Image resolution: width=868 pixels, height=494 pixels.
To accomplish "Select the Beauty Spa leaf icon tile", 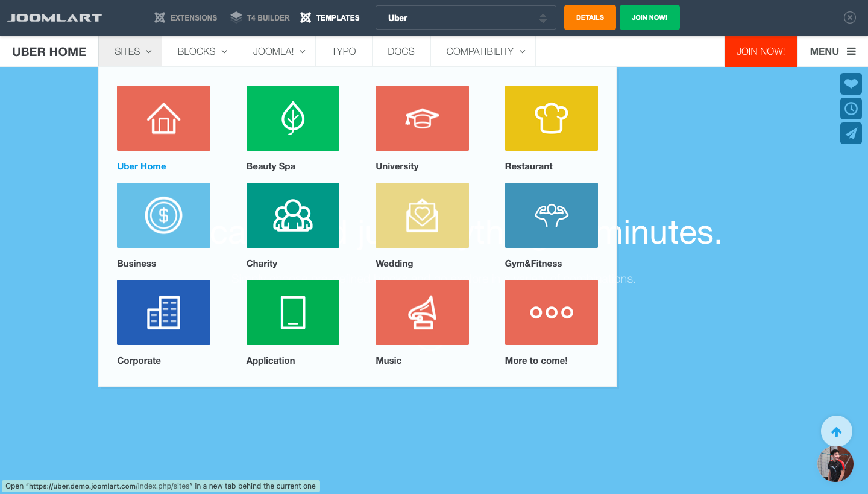I will click(292, 118).
